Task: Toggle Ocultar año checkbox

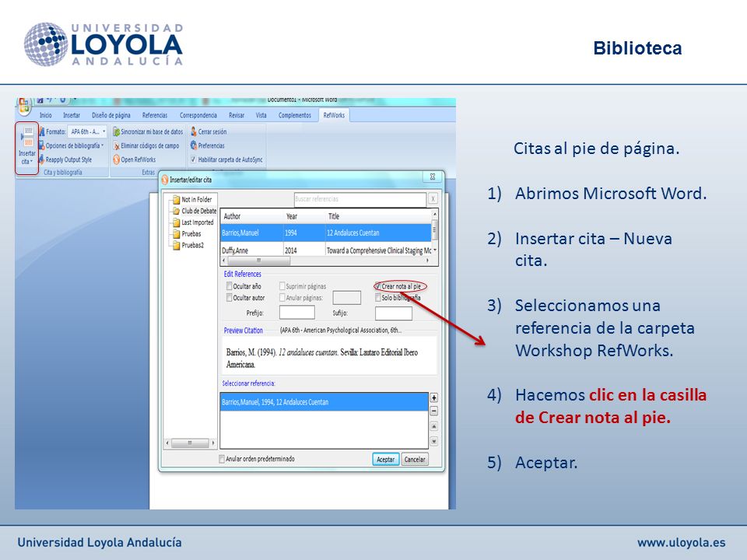Action: click(229, 286)
